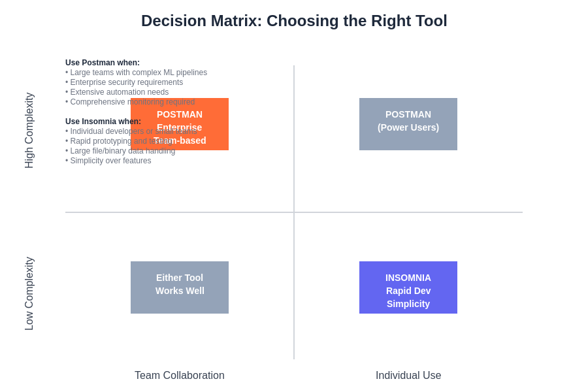
Task: Select the 'Individual Use' axis label
Action: (x=408, y=376)
